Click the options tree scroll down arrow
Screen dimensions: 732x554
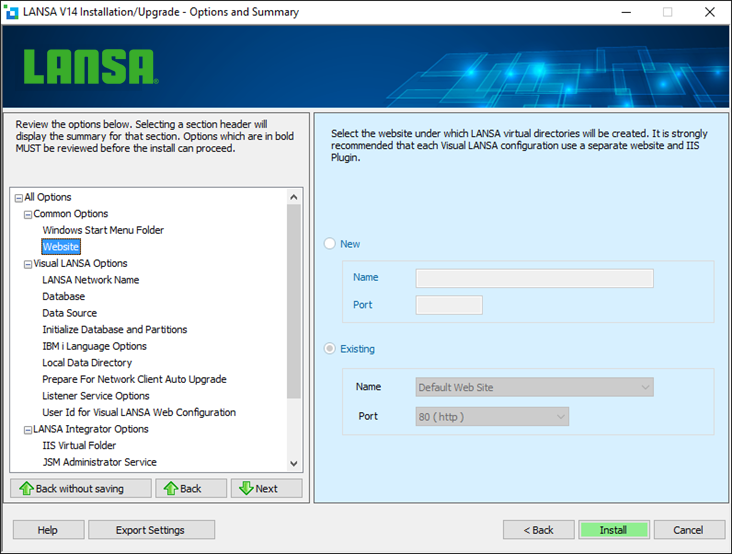[x=294, y=463]
